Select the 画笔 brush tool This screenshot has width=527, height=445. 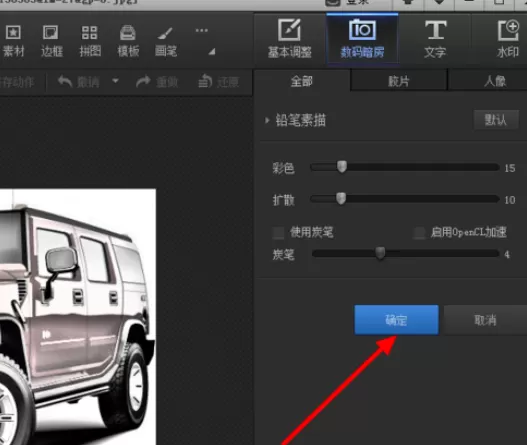coord(166,41)
